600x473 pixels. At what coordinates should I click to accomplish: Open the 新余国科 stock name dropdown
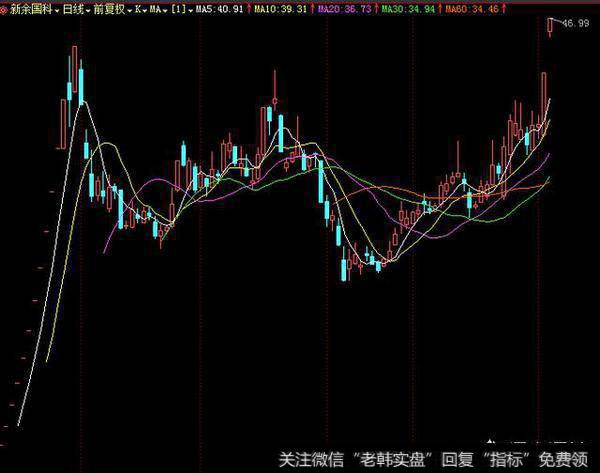[x=28, y=8]
